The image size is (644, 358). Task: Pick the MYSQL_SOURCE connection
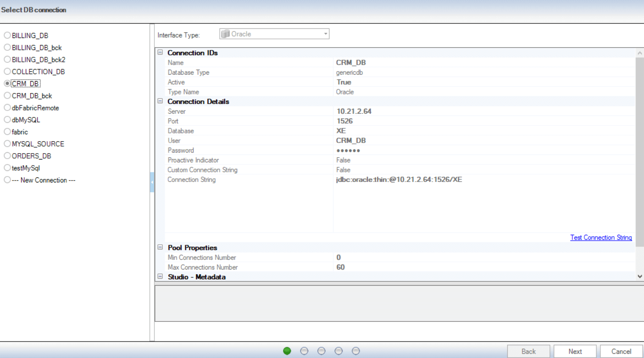tap(7, 144)
